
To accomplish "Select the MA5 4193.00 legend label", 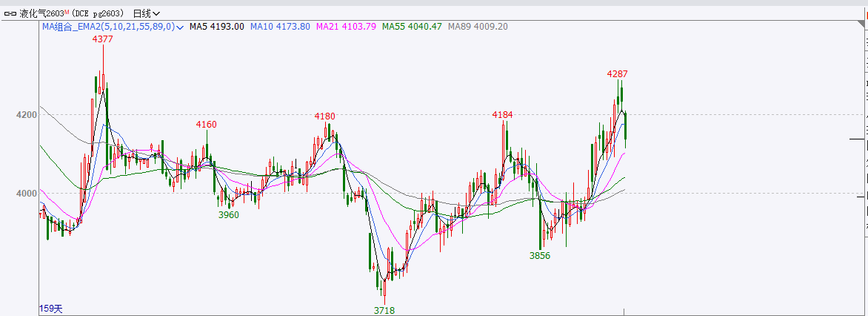I will pos(217,27).
